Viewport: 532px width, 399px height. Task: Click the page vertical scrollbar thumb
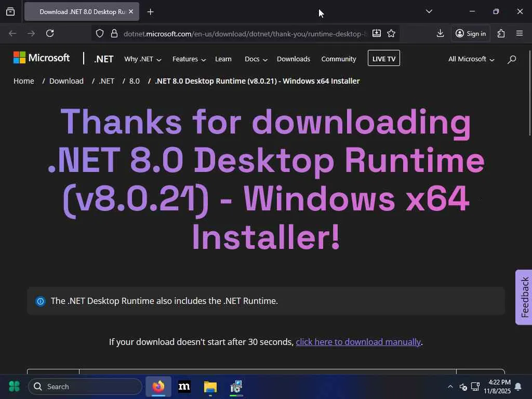coord(529,94)
